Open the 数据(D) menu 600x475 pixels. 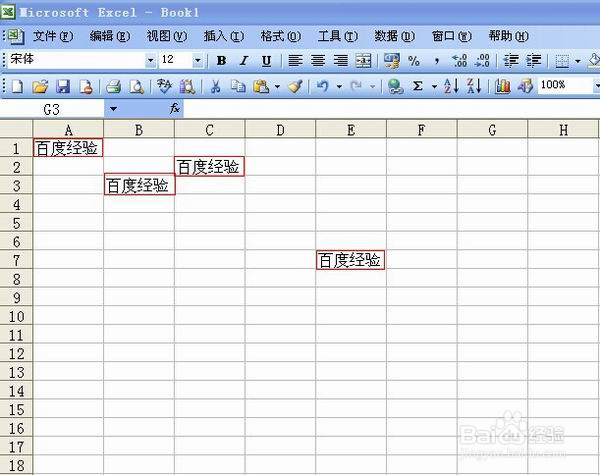tap(395, 36)
